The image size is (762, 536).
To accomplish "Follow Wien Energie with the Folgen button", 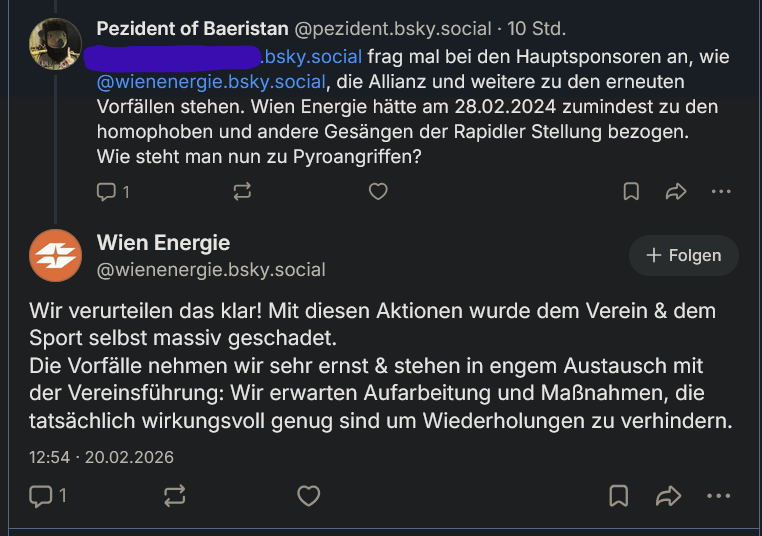I will pyautogui.click(x=684, y=256).
